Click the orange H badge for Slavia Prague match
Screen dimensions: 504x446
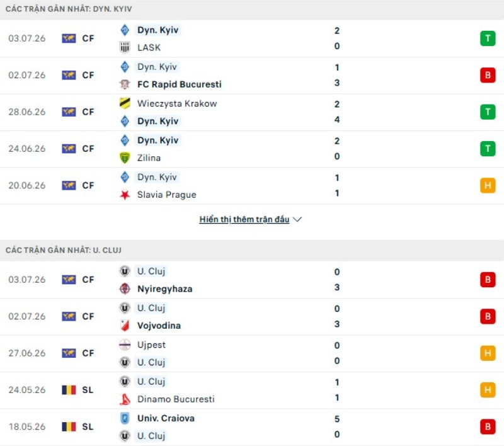pos(488,185)
